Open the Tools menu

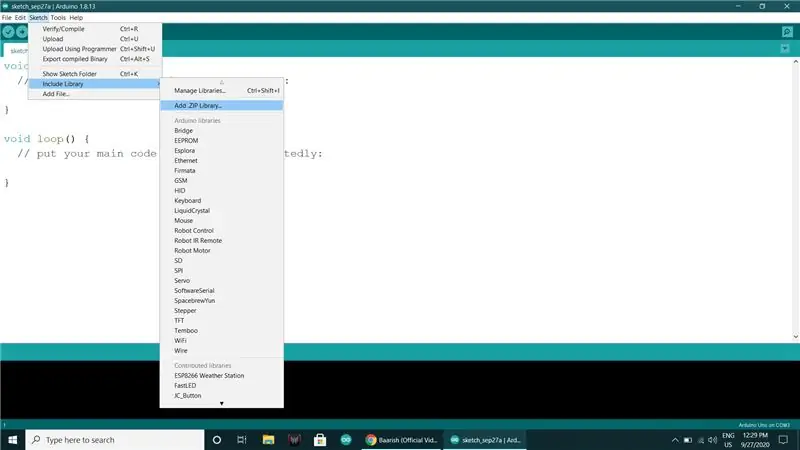58,17
